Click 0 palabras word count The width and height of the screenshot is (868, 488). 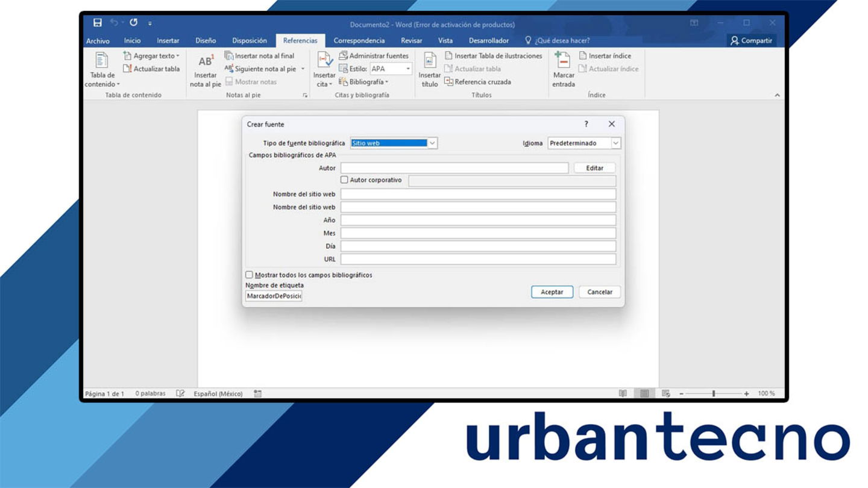(150, 393)
